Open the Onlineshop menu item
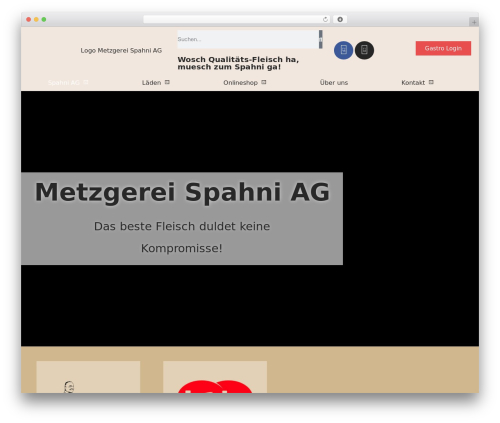 240,83
